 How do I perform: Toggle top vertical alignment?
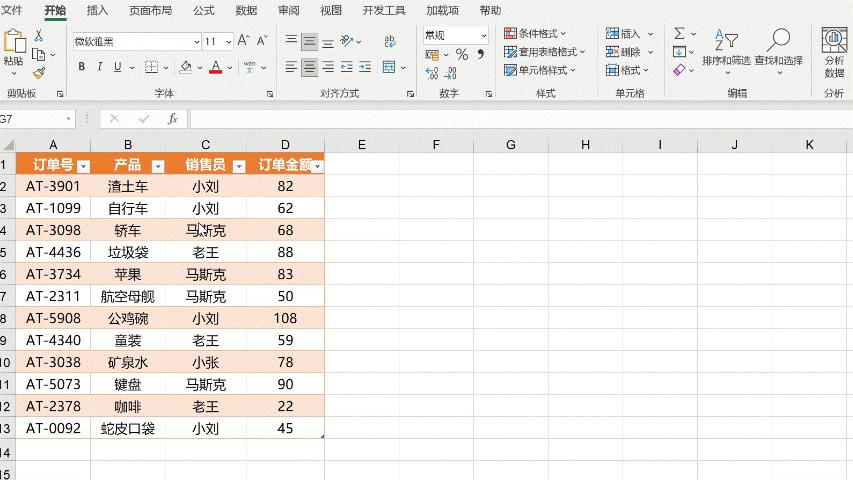tap(292, 41)
